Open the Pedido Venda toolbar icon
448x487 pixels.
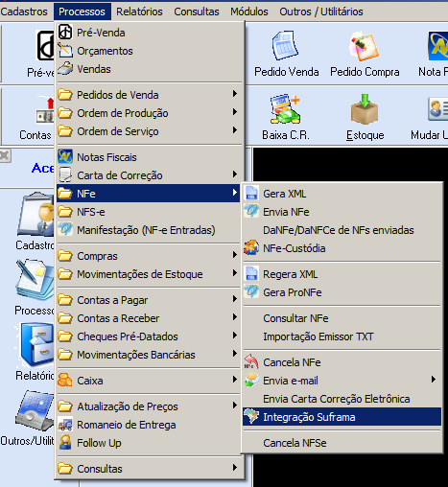point(286,54)
